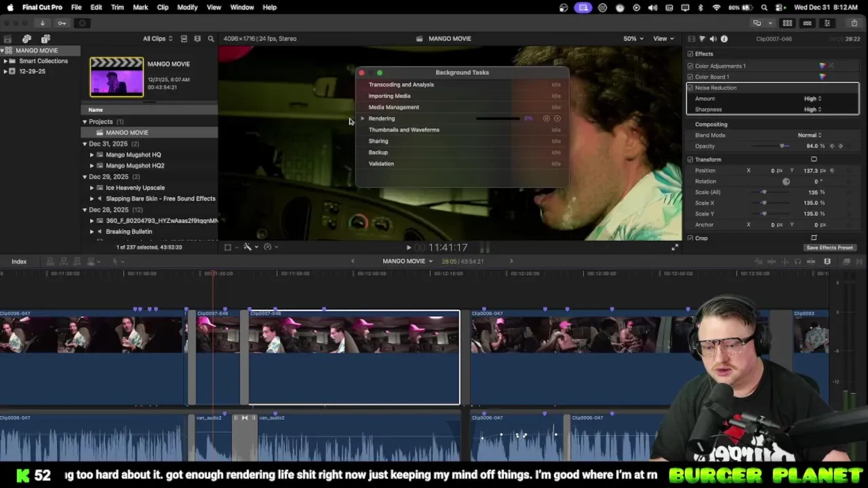Screen dimensions: 868x488
Task: Click the play button below viewer
Action: pyautogui.click(x=408, y=247)
